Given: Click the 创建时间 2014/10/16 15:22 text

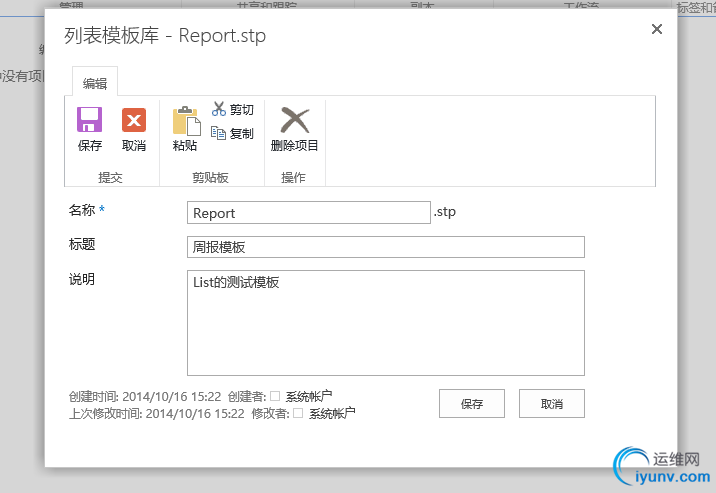Looking at the screenshot, I should pos(145,396).
